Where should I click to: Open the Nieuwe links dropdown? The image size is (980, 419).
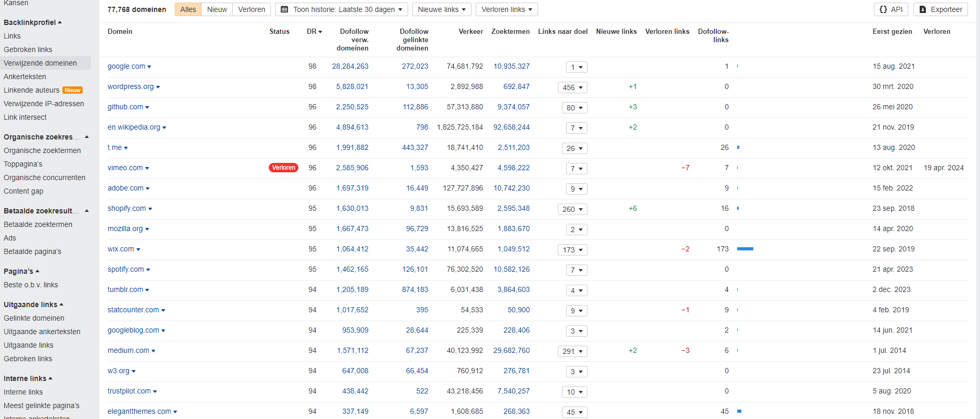click(442, 9)
